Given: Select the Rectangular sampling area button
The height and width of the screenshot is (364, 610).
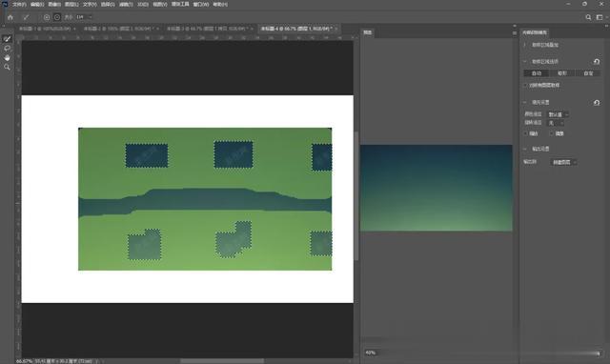Looking at the screenshot, I should (561, 73).
